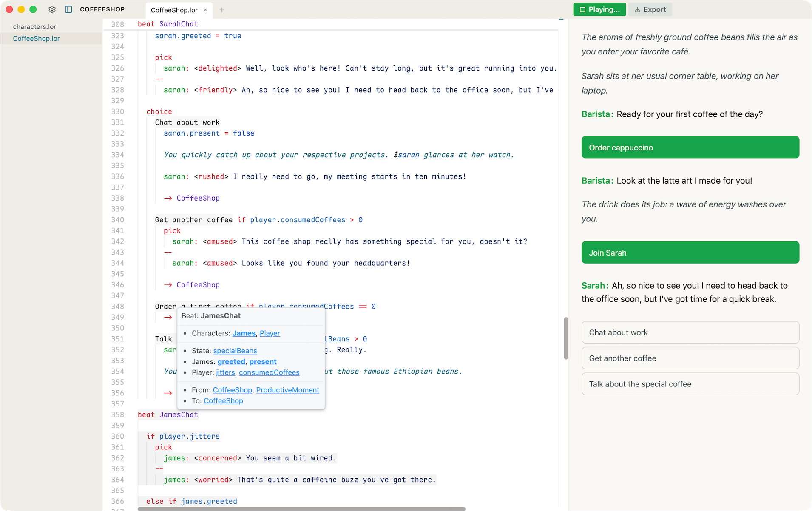Toggle the sidebar panel icon
The image size is (812, 511).
point(68,9)
